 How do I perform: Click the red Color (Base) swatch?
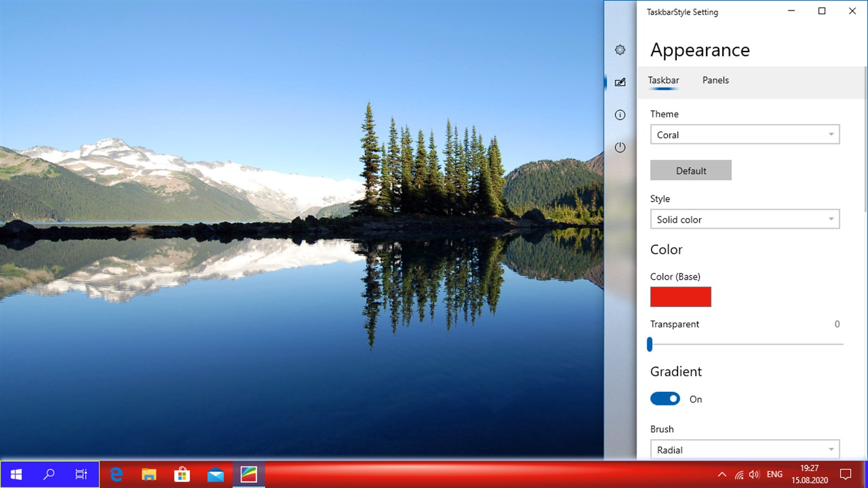(x=680, y=297)
